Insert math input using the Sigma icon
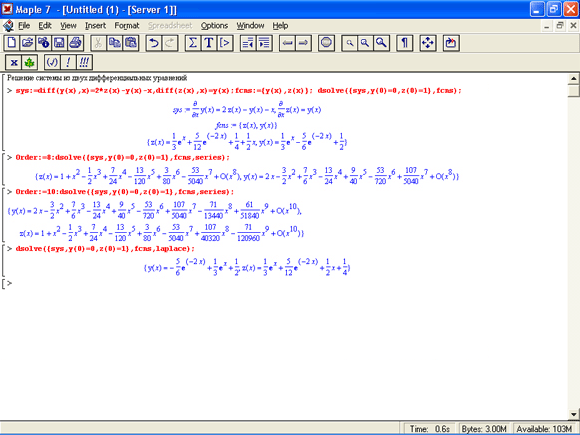The image size is (580, 435). (x=193, y=43)
